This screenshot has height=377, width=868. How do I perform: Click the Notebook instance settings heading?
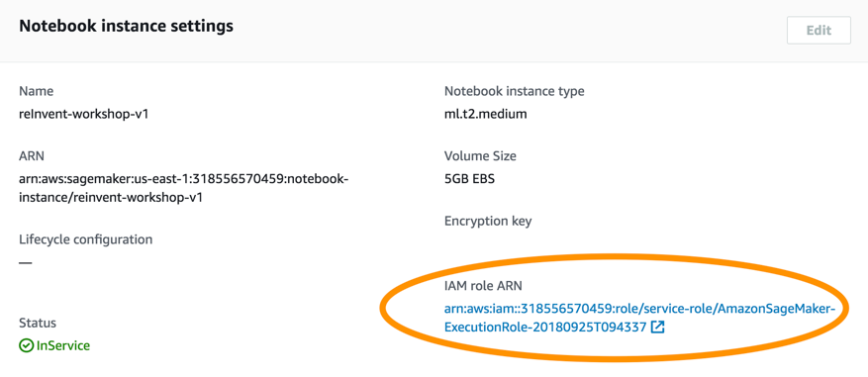127,26
